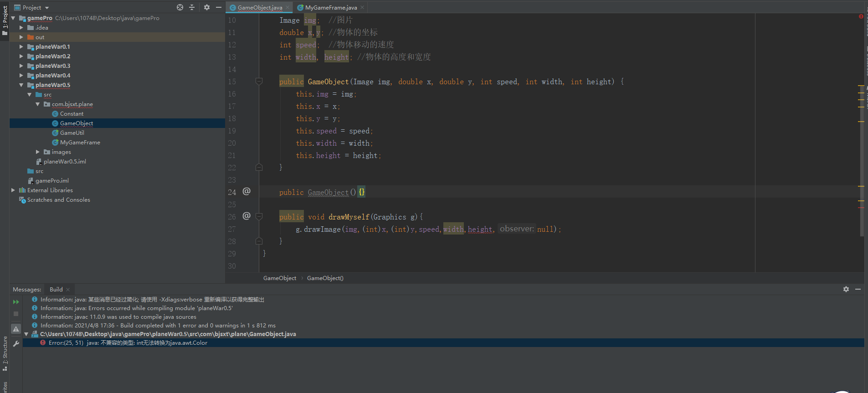Open the Build tab in Messages

(x=56, y=290)
